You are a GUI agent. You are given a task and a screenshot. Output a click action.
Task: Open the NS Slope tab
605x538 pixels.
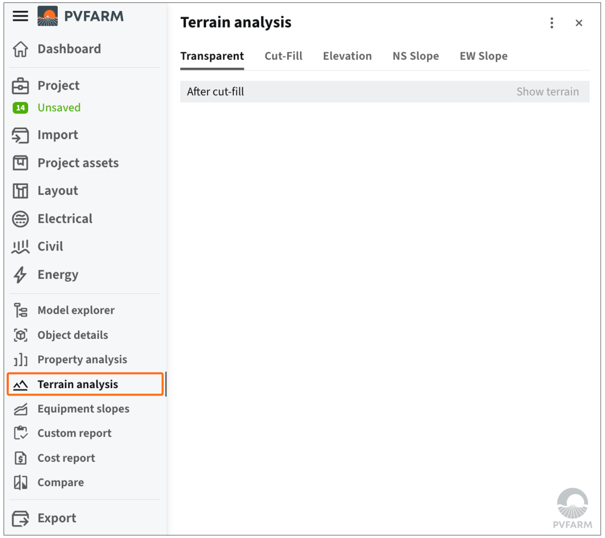pyautogui.click(x=416, y=56)
